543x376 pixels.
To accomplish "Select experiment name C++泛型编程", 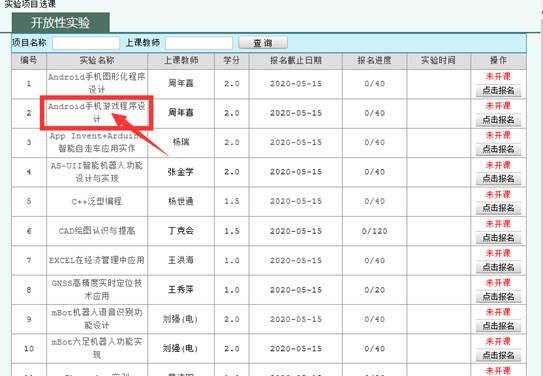I will pos(97,201).
